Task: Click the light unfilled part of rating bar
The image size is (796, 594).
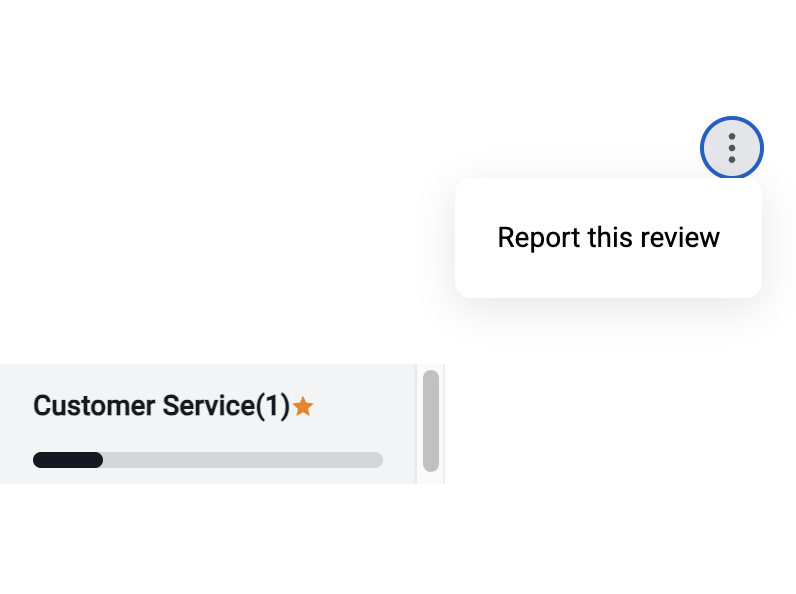Action: tap(242, 460)
